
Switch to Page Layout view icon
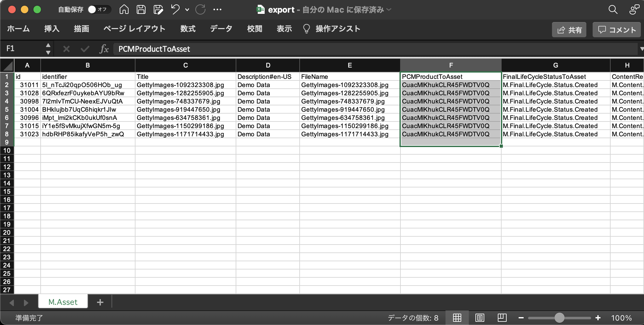(x=480, y=318)
